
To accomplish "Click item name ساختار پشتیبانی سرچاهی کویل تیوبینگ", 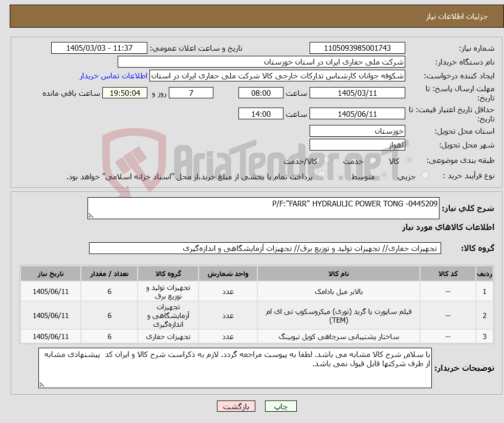I will [x=338, y=336].
